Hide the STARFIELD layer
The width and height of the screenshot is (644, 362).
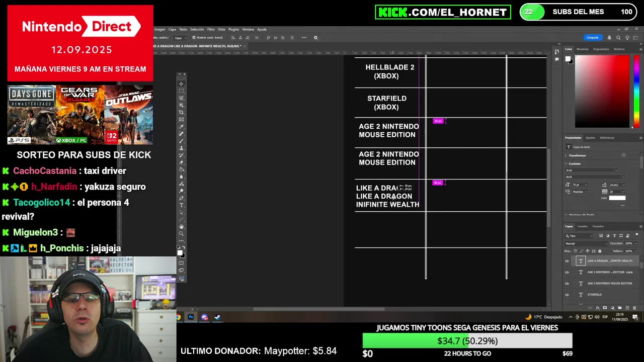click(567, 295)
